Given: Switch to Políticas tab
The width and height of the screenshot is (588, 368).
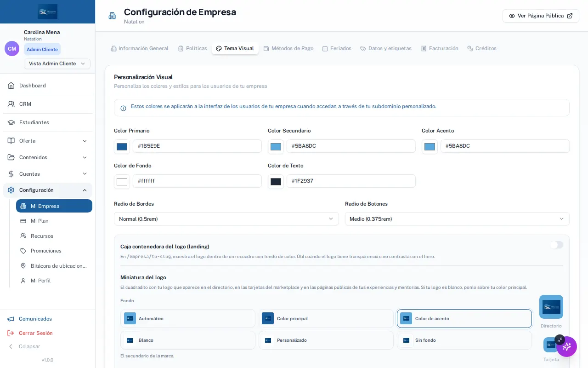Looking at the screenshot, I should [x=192, y=48].
